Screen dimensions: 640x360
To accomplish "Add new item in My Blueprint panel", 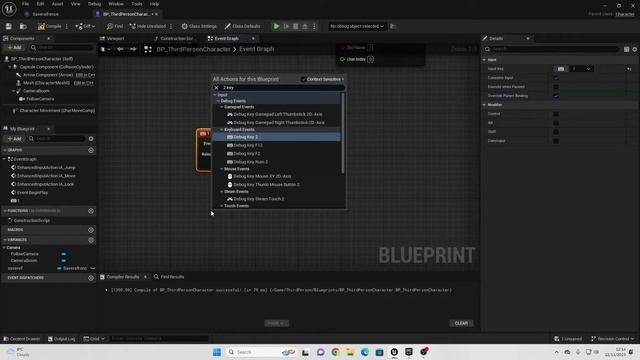I will (x=15, y=139).
